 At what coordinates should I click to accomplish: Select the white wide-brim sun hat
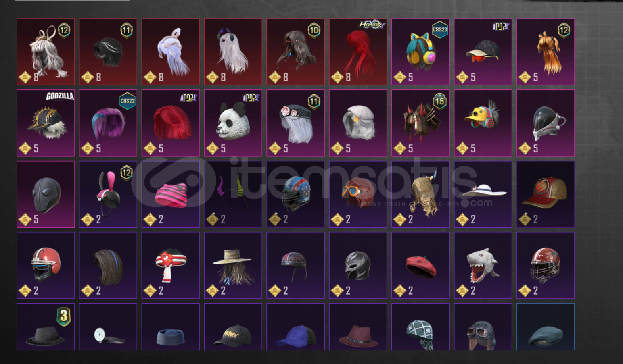pyautogui.click(x=483, y=194)
